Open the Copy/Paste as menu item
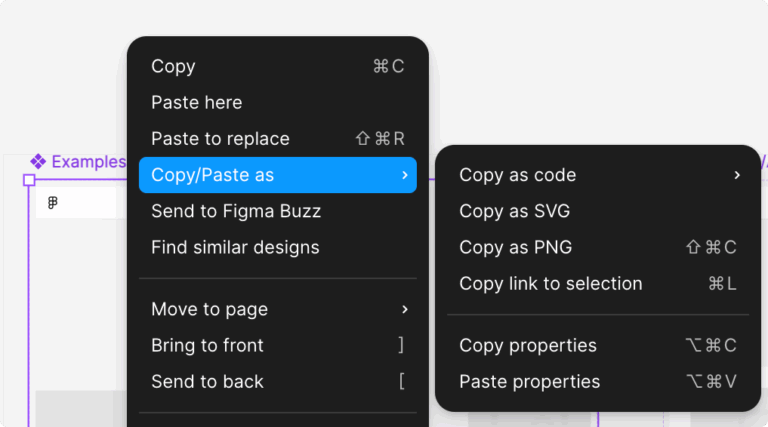 pyautogui.click(x=213, y=175)
